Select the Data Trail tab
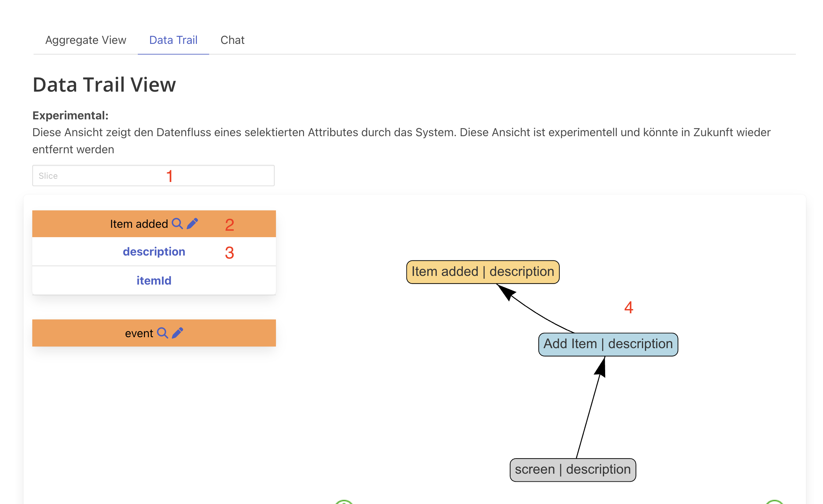 tap(173, 40)
